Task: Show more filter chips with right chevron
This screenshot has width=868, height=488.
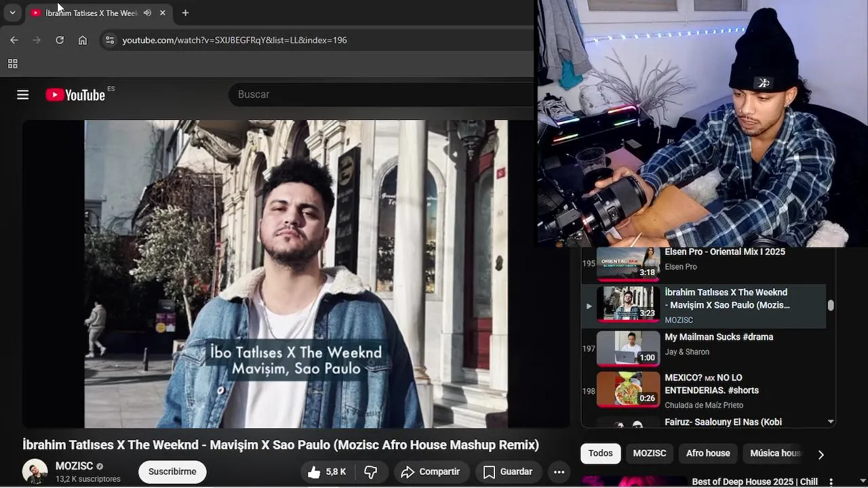Action: (821, 454)
